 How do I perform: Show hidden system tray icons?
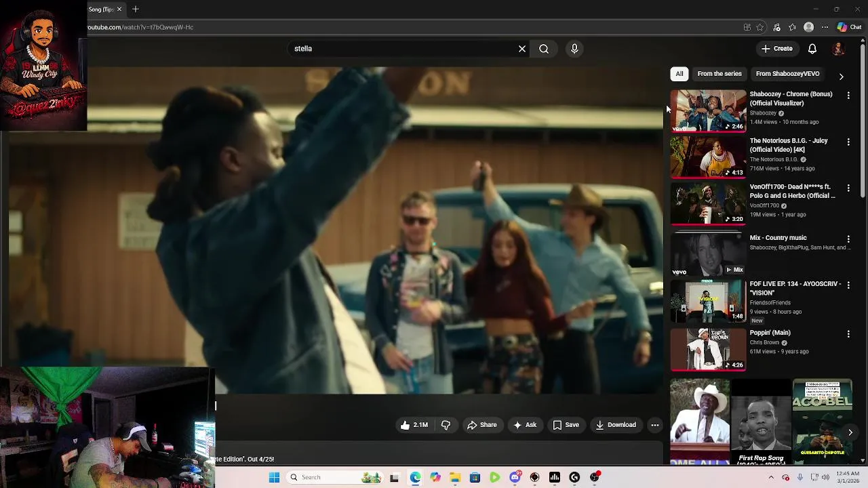(x=771, y=477)
